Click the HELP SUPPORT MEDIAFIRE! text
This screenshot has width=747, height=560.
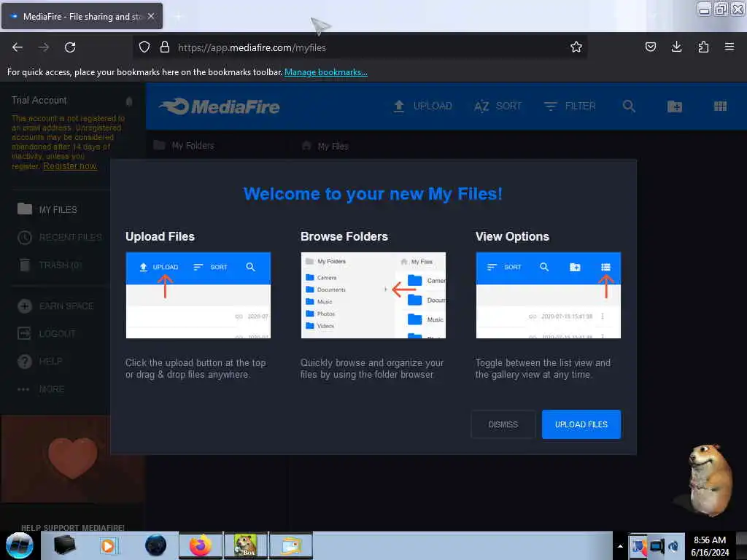[x=72, y=528]
